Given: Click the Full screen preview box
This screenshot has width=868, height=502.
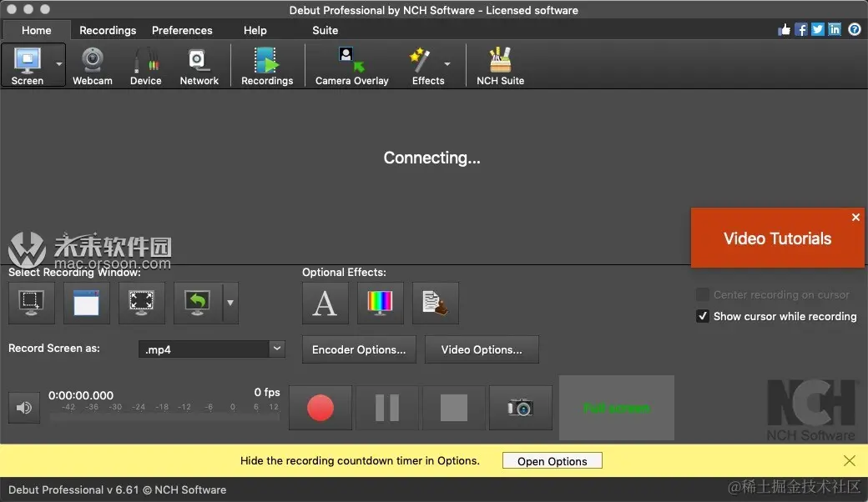Looking at the screenshot, I should (617, 408).
